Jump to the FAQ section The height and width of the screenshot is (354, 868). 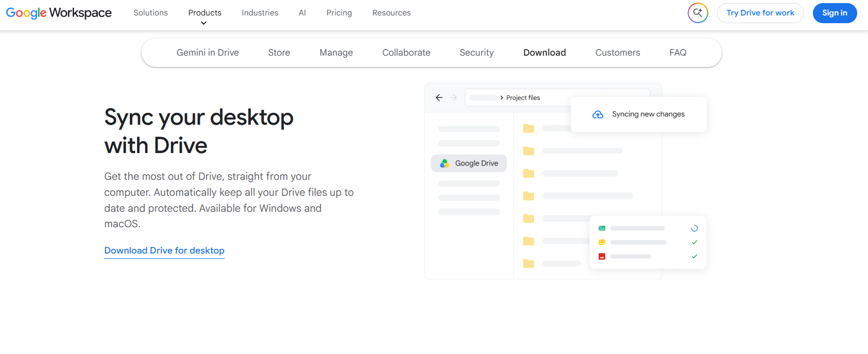[x=678, y=53]
